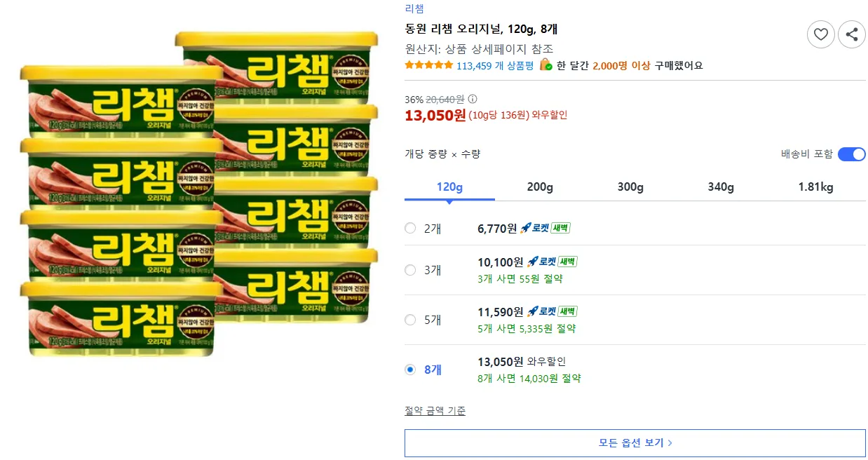This screenshot has height=460, width=868.
Task: Select the 5개 quantity radio button
Action: 410,320
